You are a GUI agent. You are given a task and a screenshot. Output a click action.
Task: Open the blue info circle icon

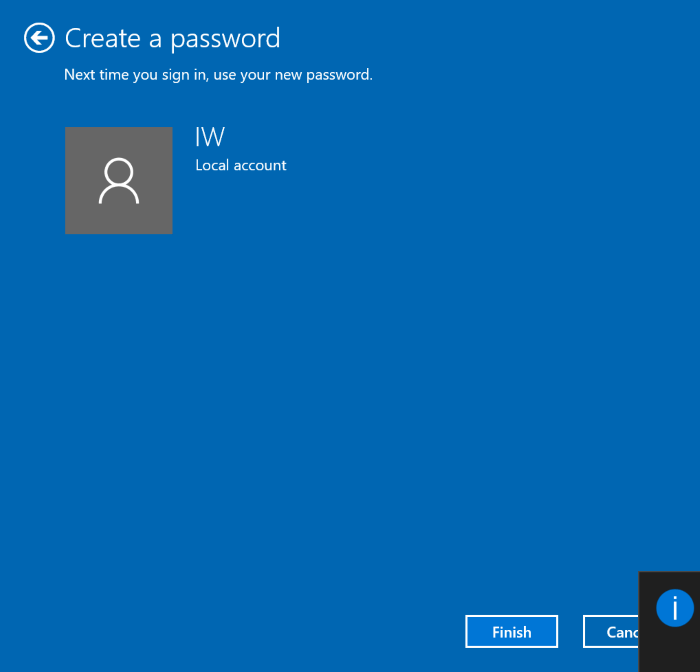675,608
